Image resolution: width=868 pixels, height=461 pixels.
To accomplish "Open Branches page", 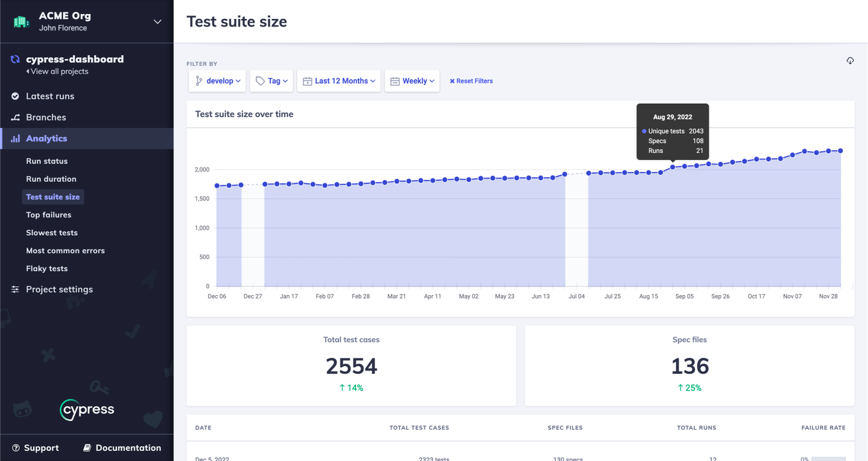I will [x=46, y=118].
